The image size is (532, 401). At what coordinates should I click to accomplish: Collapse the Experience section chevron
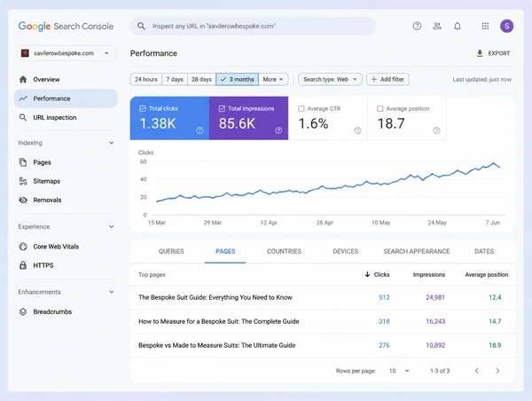point(112,227)
